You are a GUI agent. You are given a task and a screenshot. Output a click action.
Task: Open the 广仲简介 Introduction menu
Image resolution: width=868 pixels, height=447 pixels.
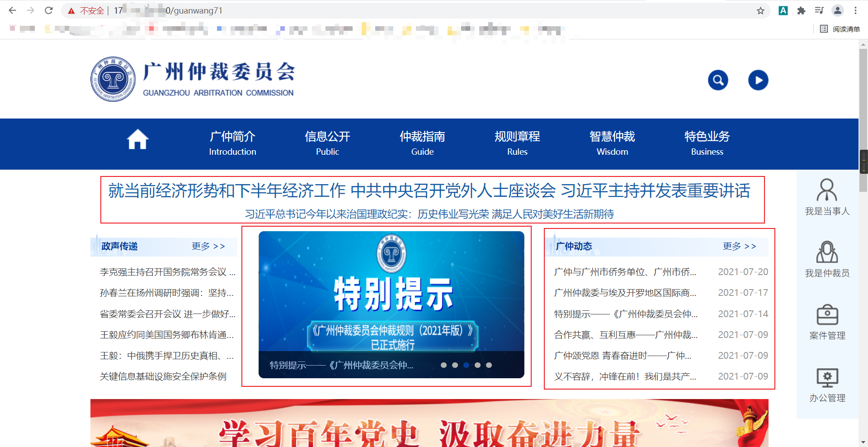tap(232, 143)
